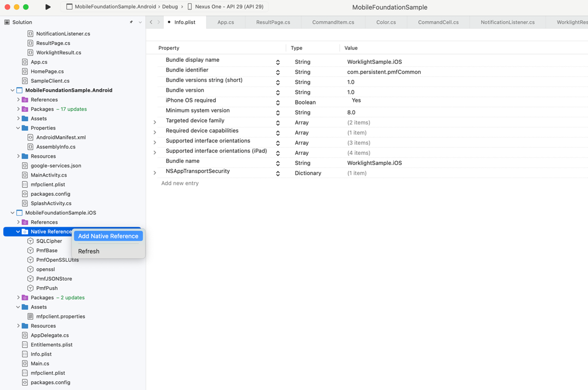Expand the Targeted device family row
The height and width of the screenshot is (390, 588).
155,122
